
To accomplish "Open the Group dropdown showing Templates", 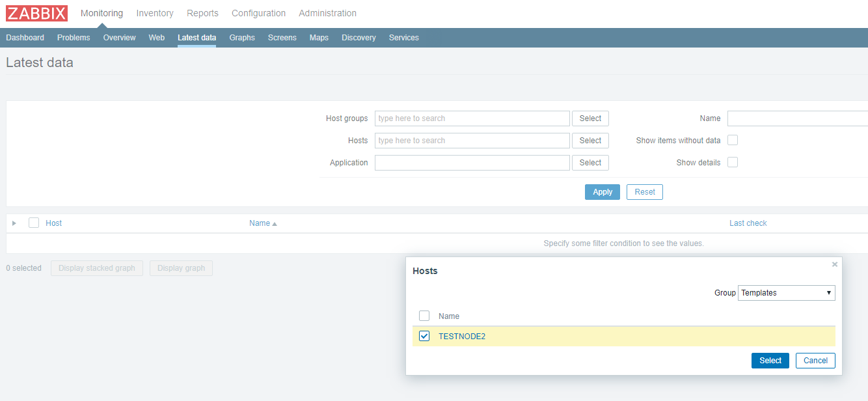I will tap(786, 293).
